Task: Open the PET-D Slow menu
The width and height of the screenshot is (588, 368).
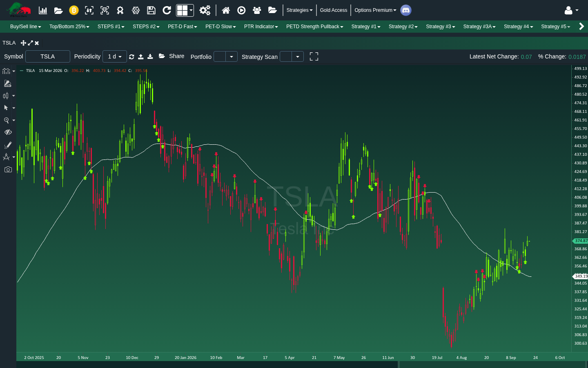Action: pyautogui.click(x=220, y=27)
